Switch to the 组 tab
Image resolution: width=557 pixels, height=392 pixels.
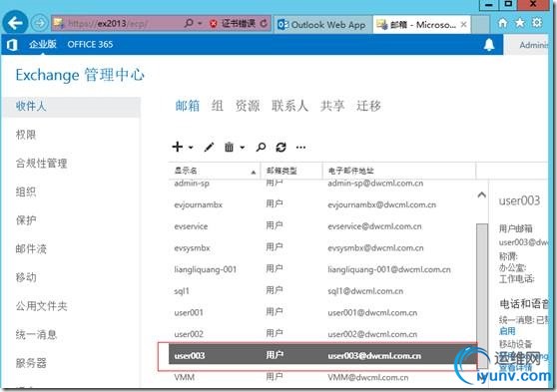click(218, 106)
